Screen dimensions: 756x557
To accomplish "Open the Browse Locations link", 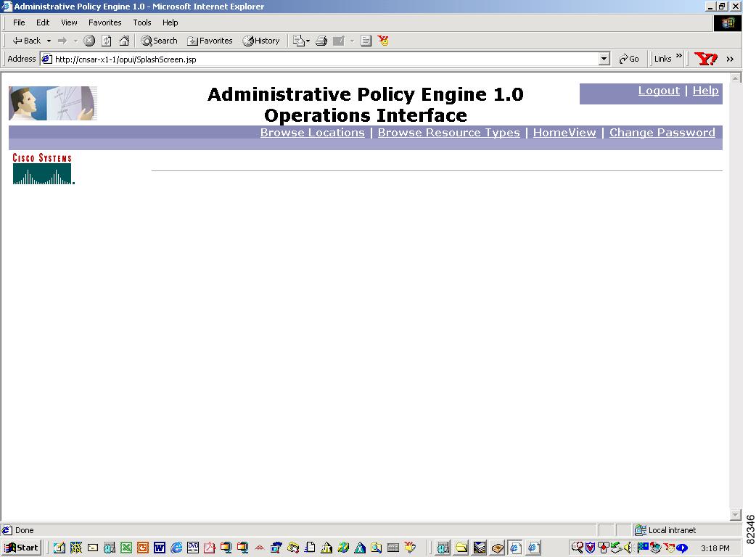I will 313,133.
